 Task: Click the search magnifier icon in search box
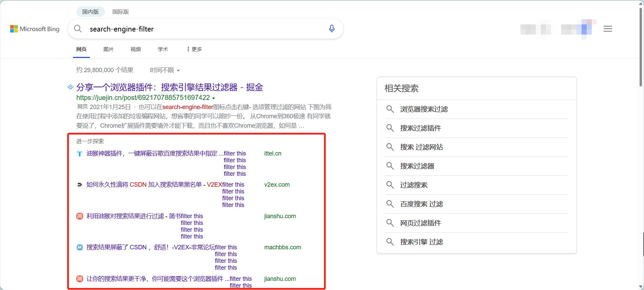[78, 29]
